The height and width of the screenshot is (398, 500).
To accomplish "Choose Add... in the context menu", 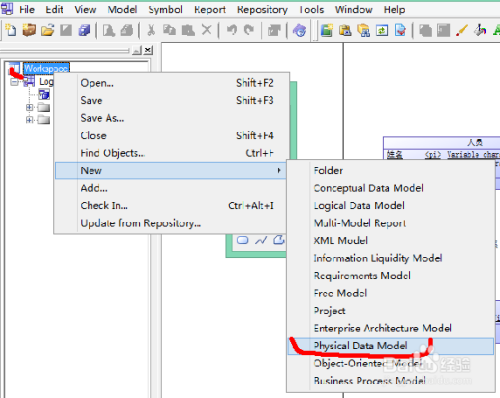I will (x=171, y=188).
